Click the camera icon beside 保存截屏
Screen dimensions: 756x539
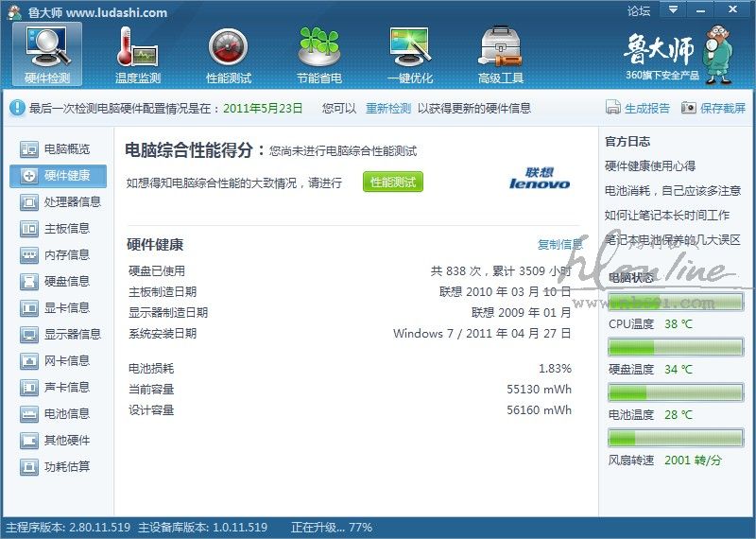pyautogui.click(x=689, y=107)
